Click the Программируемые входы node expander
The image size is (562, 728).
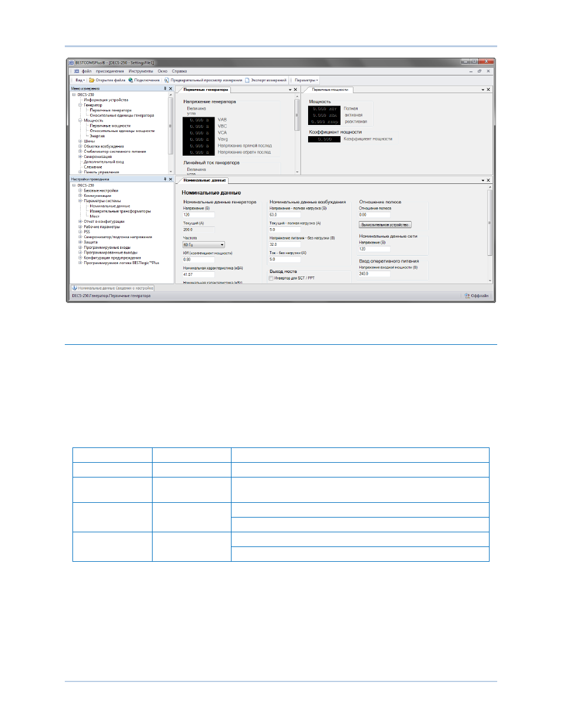[x=80, y=247]
